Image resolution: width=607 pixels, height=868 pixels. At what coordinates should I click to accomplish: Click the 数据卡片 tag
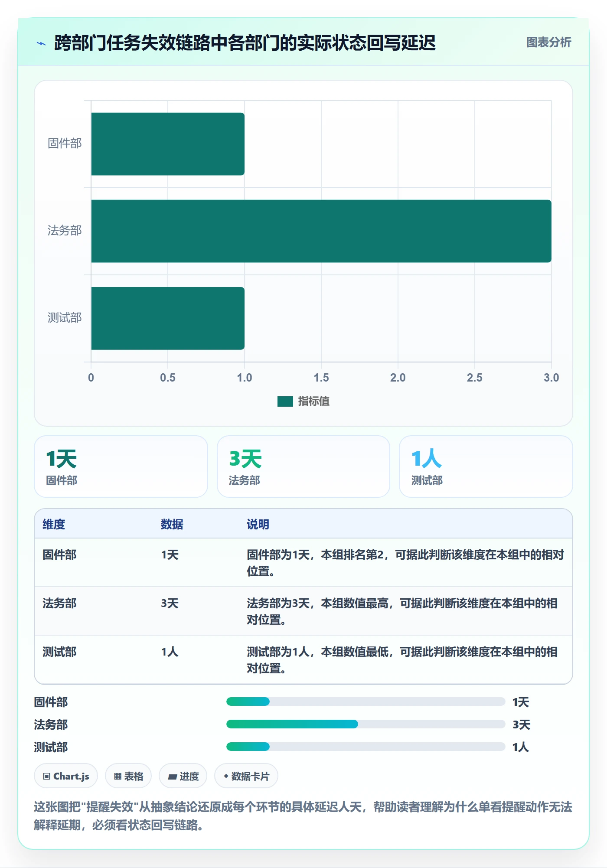click(246, 776)
